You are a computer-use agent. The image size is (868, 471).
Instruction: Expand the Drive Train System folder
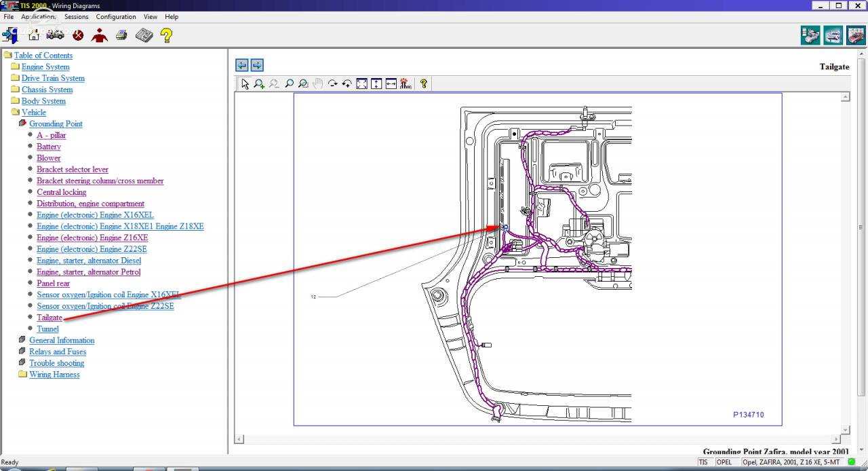[15, 78]
